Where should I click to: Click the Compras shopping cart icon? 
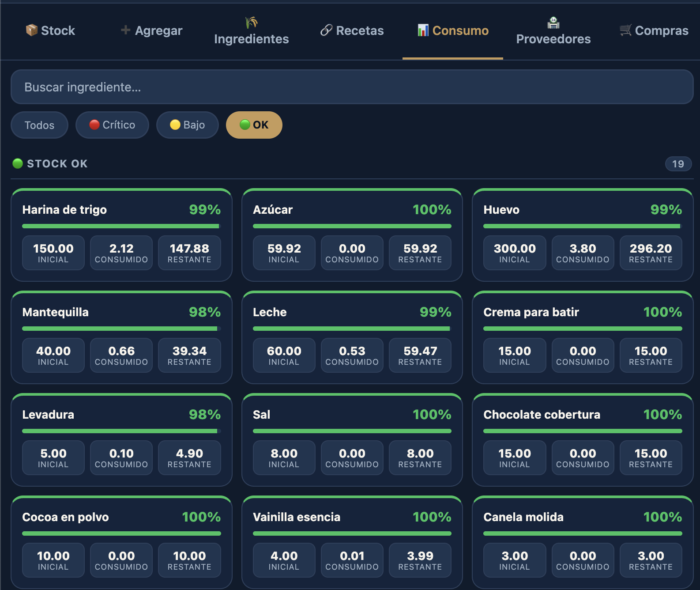(x=625, y=30)
